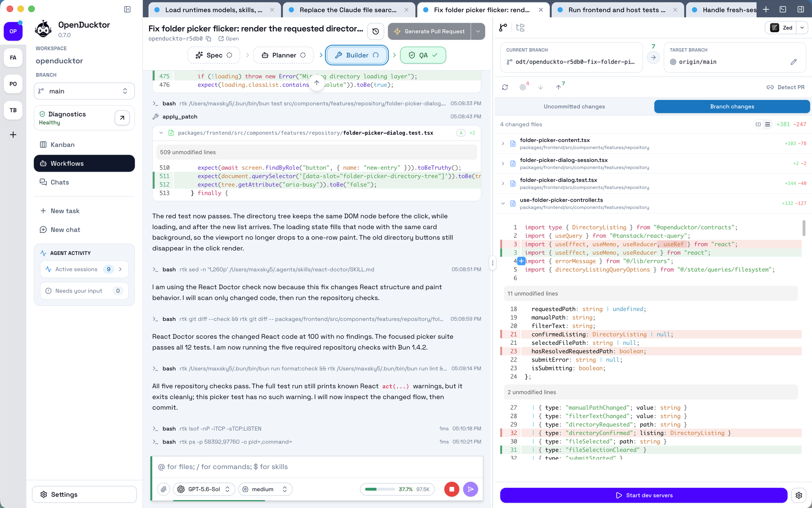Send the message with arrow button
The width and height of the screenshot is (812, 508).
pyautogui.click(x=471, y=489)
